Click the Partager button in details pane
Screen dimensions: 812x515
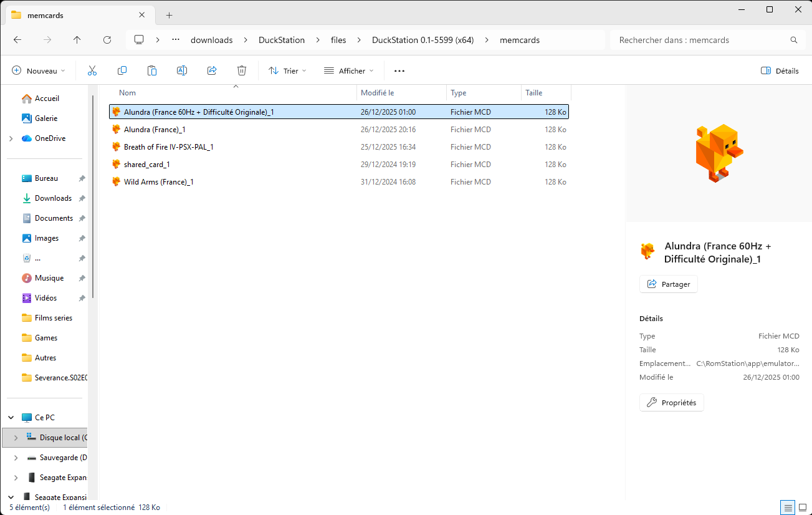pyautogui.click(x=669, y=284)
